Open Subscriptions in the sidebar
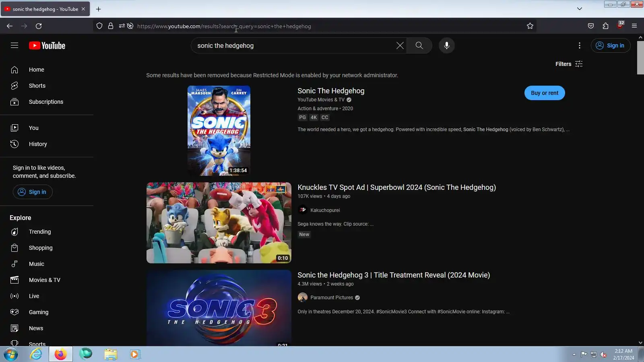This screenshot has height=362, width=644. (47, 102)
